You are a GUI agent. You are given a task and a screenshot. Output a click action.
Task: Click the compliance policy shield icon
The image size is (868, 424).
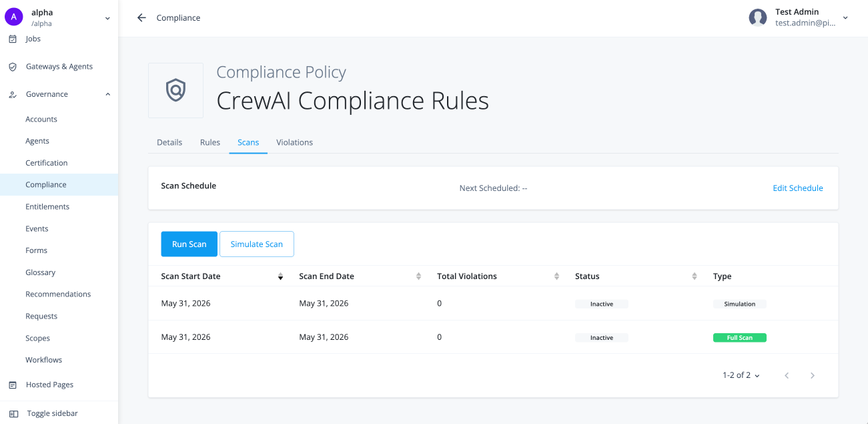pyautogui.click(x=175, y=90)
